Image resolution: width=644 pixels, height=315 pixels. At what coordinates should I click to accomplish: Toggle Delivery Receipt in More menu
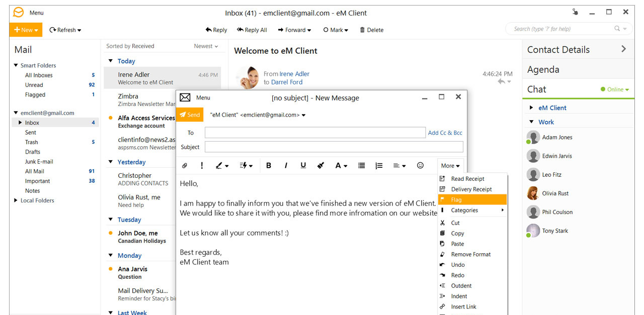click(x=472, y=189)
